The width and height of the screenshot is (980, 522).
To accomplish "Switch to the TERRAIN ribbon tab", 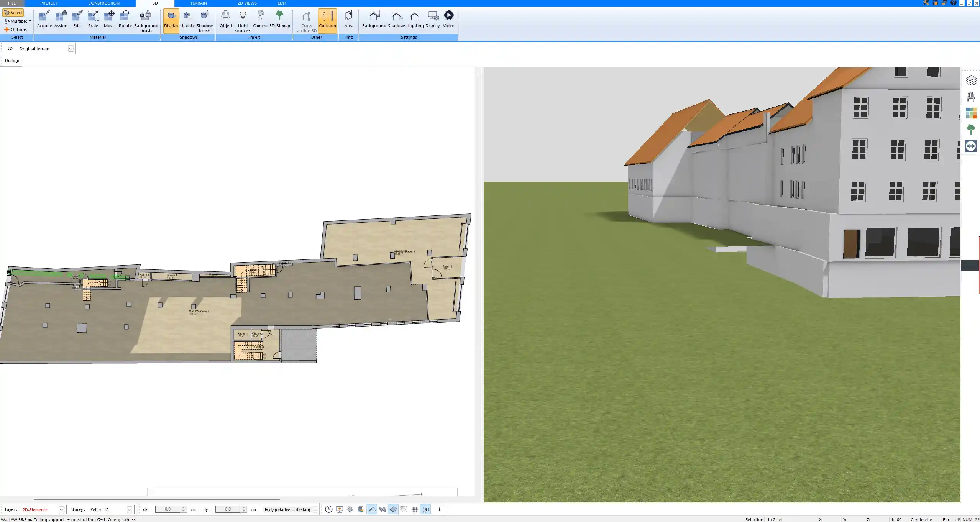I will click(x=198, y=3).
